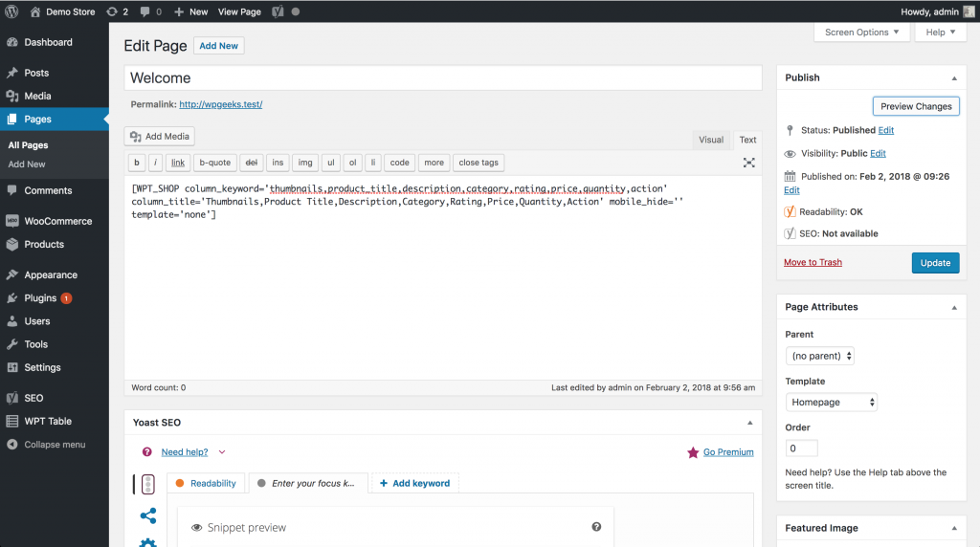Click inside the shortcode text editor
This screenshot has height=547, width=980.
tap(442, 278)
